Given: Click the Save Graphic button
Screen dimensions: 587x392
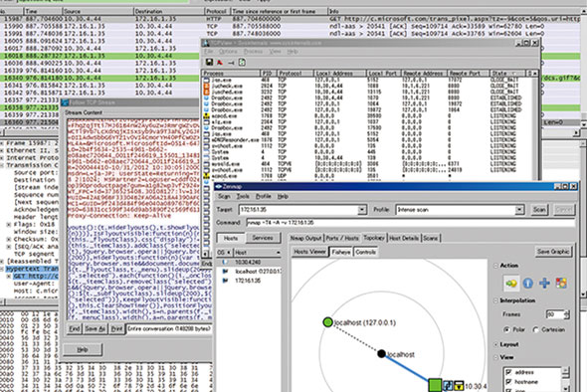Looking at the screenshot, I should point(553,252).
